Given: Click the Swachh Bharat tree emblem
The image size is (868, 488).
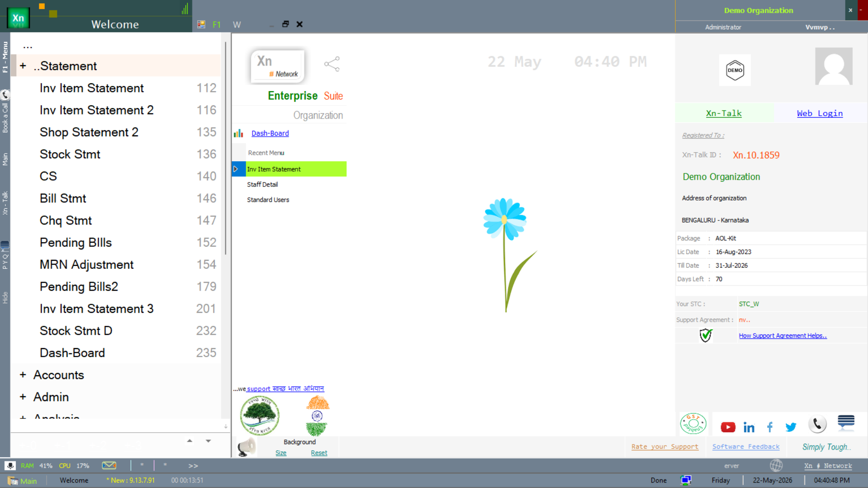Looking at the screenshot, I should pos(260,415).
